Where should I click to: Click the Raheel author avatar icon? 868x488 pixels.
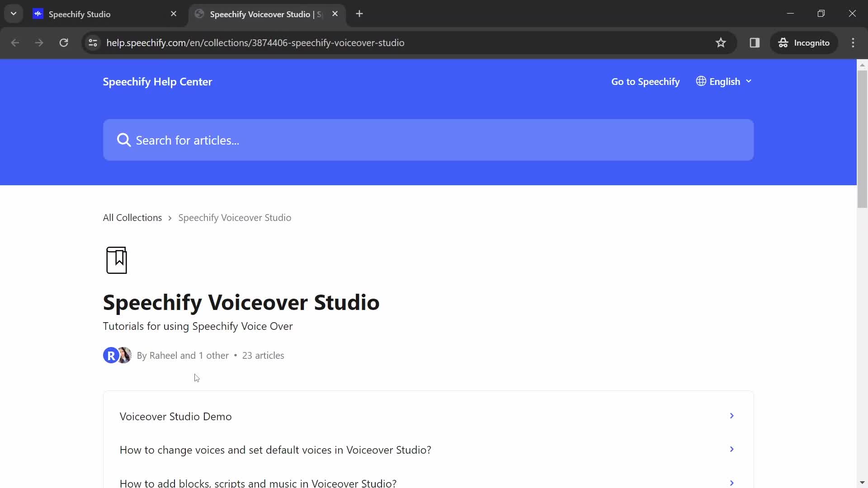111,355
